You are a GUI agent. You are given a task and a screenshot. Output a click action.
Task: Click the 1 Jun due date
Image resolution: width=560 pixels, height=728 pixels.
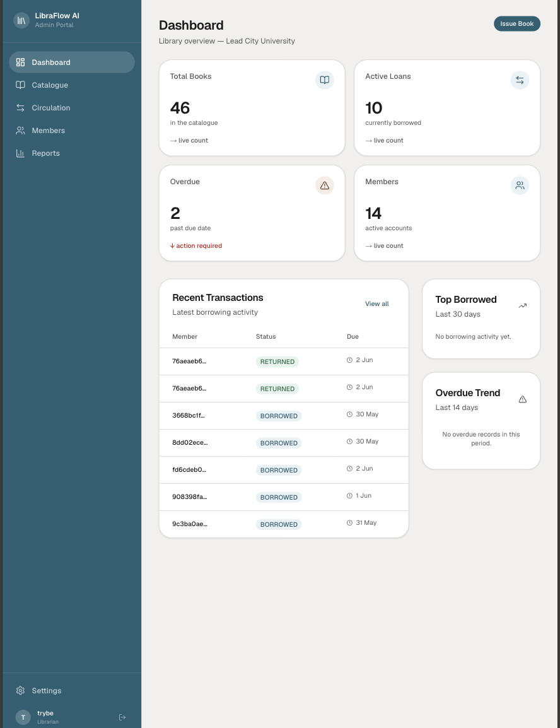364,495
